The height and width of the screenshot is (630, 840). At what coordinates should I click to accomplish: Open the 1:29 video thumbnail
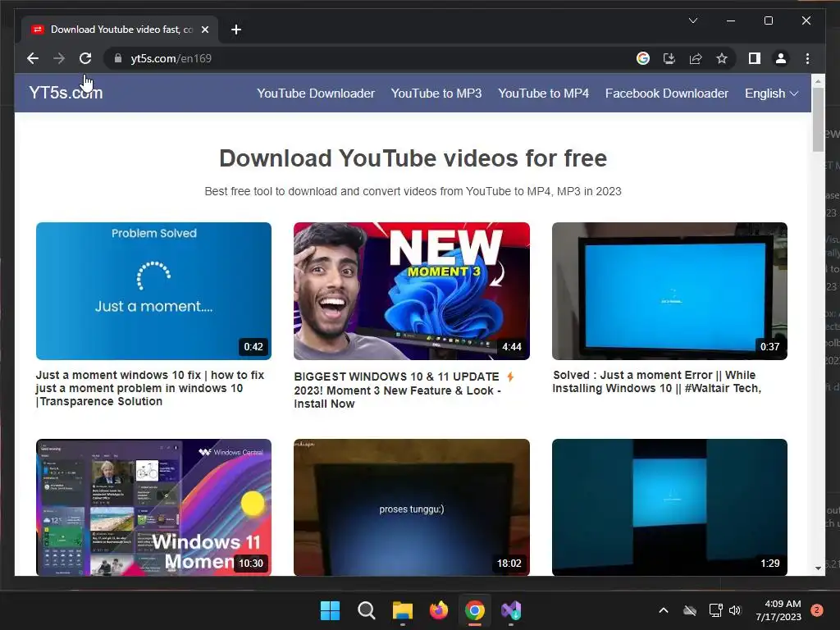pos(669,507)
